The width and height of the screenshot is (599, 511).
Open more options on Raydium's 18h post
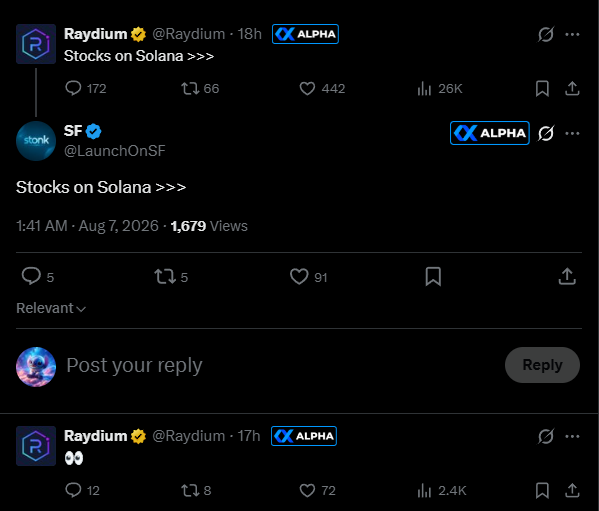[572, 34]
